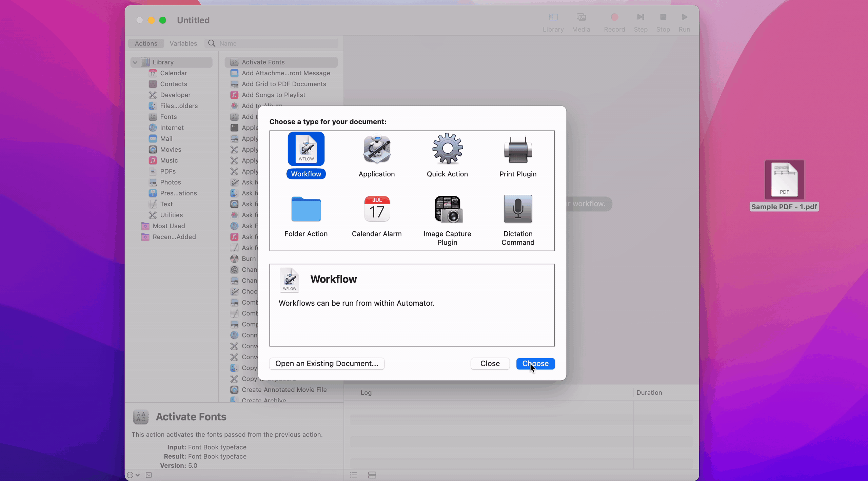Switch to the Variables tab
The height and width of the screenshot is (481, 868).
[x=183, y=43]
